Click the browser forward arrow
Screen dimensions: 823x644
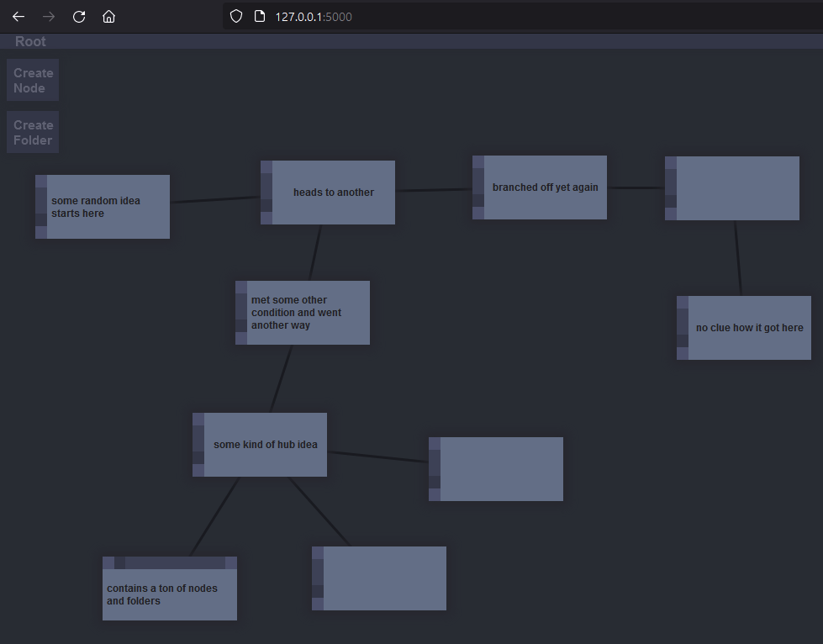click(x=49, y=17)
